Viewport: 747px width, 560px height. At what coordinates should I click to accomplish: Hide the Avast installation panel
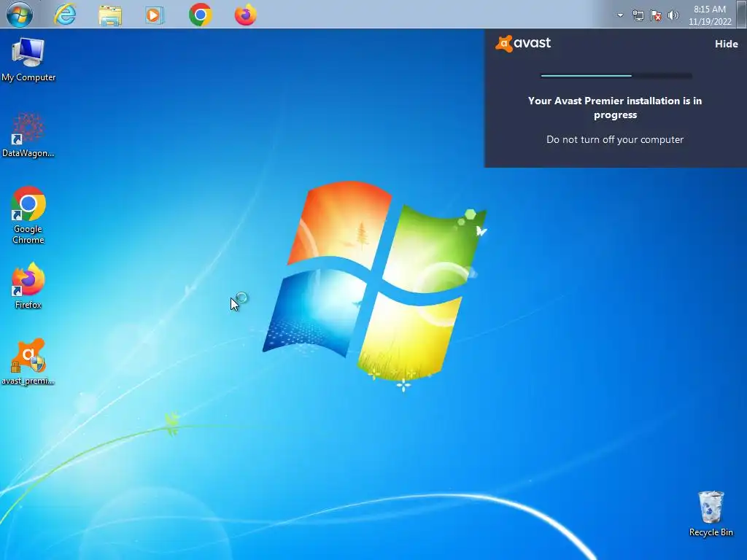click(x=726, y=44)
